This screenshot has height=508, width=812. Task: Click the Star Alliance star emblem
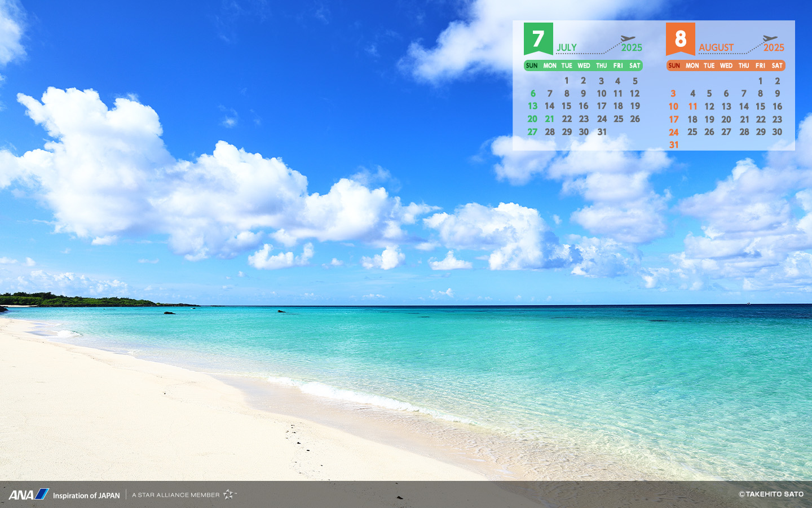(x=228, y=494)
